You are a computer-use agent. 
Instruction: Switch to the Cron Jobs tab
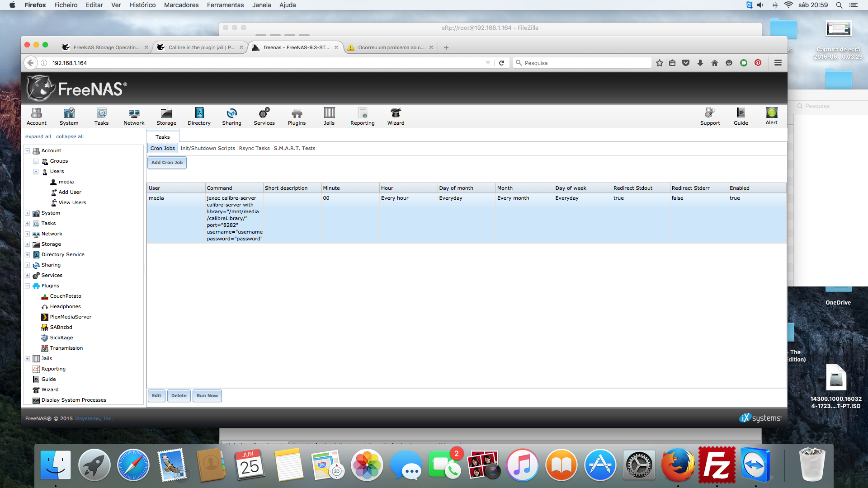pyautogui.click(x=162, y=148)
